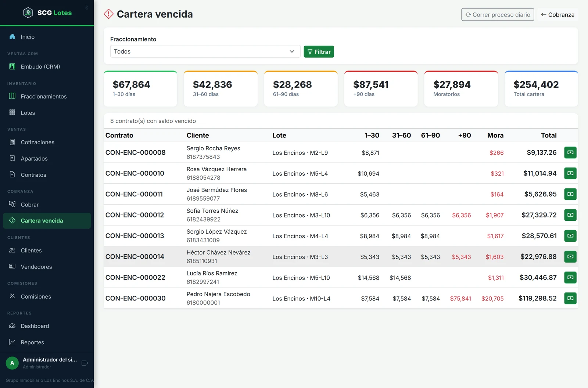Click the Lotes grid icon
This screenshot has height=388, width=588.
(12, 112)
